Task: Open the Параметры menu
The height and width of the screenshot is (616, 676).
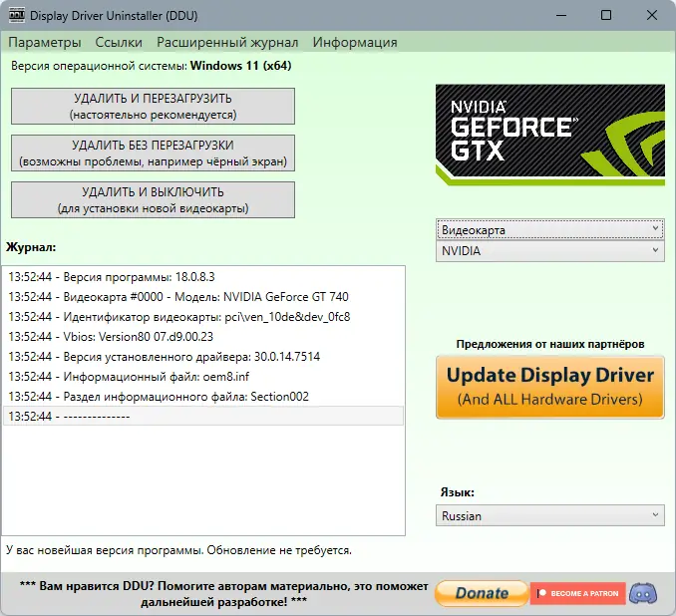Action: tap(45, 42)
